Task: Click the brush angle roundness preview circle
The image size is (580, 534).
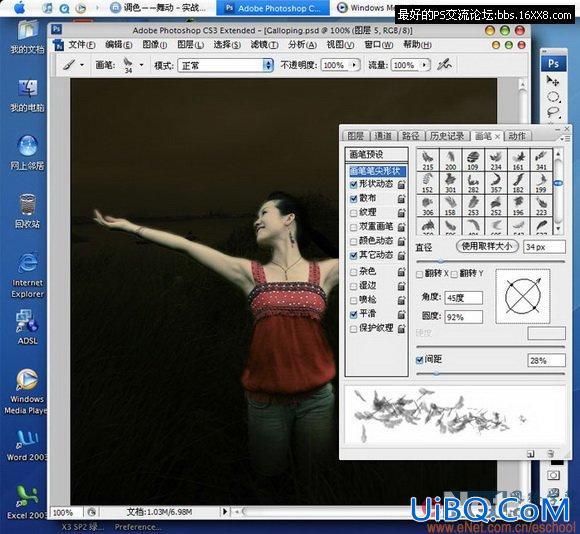Action: pos(523,297)
